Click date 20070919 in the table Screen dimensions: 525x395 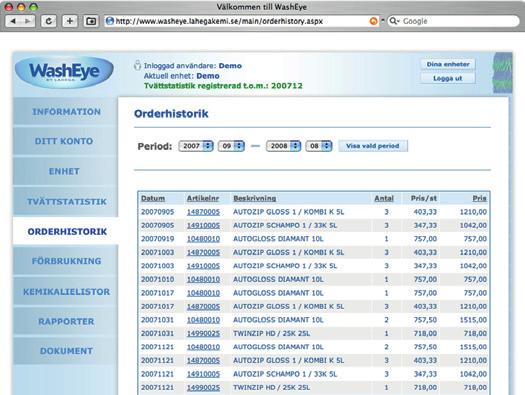pyautogui.click(x=157, y=239)
